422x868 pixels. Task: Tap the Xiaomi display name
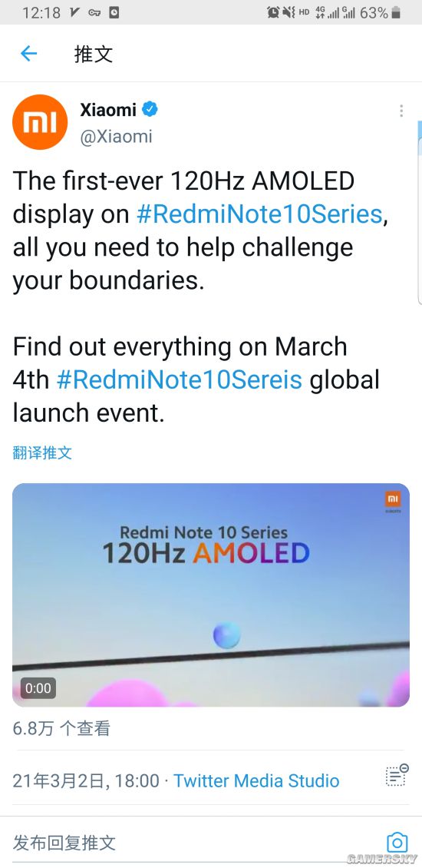click(108, 110)
